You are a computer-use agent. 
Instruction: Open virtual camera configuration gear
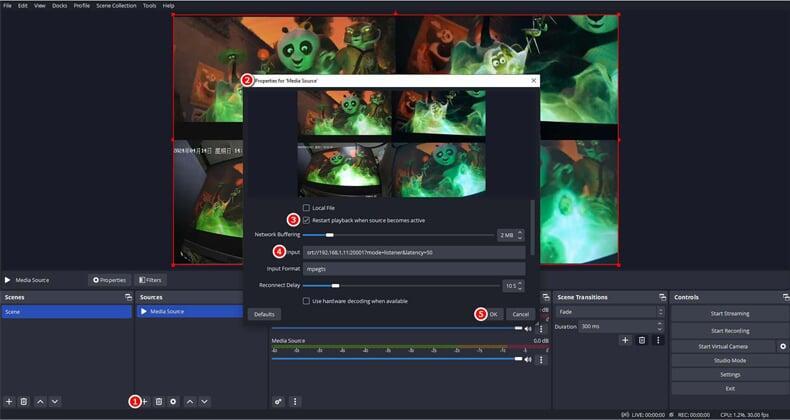(783, 346)
